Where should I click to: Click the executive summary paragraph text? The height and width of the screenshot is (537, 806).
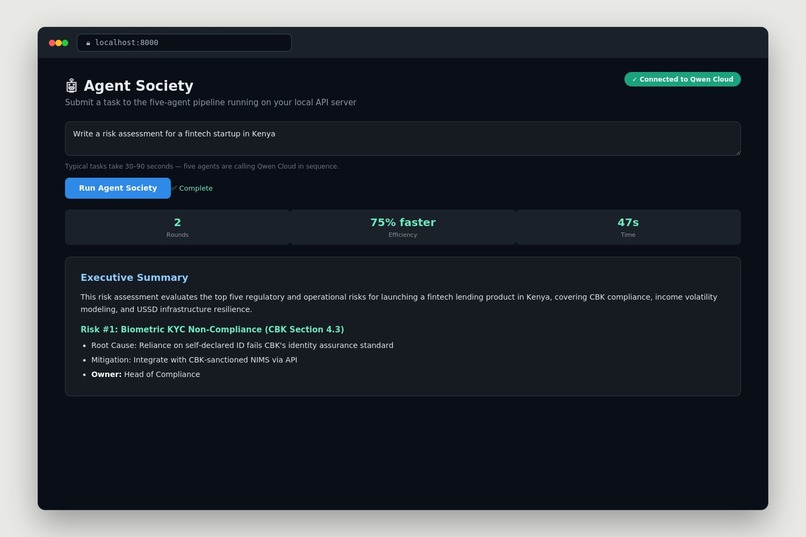click(399, 303)
